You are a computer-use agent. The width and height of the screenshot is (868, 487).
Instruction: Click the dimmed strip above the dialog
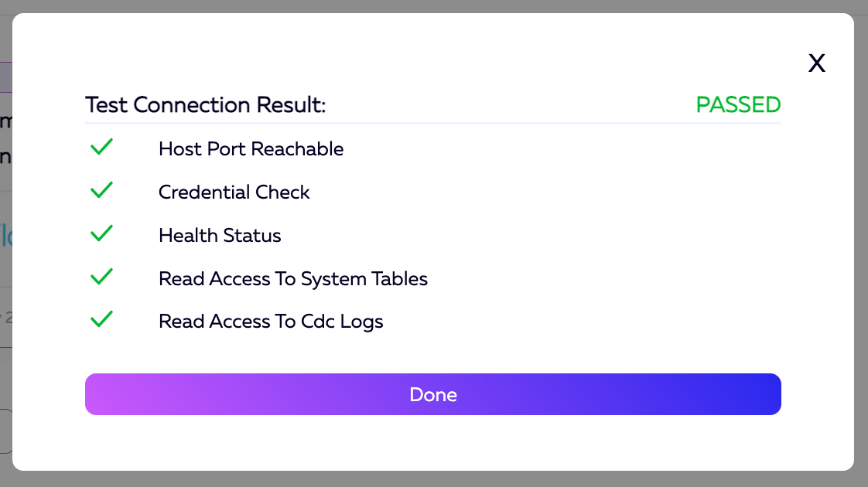(433, 6)
